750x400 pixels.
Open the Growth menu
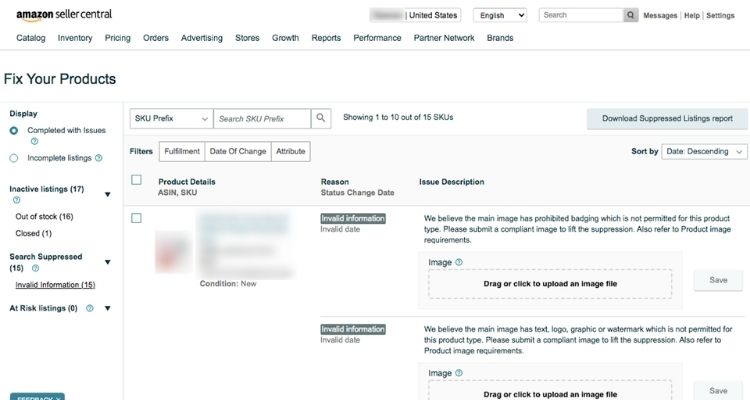click(x=285, y=38)
